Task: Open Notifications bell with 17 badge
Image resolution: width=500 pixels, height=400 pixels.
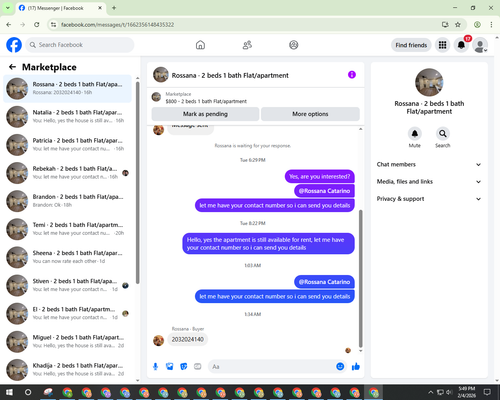Action: coord(462,45)
